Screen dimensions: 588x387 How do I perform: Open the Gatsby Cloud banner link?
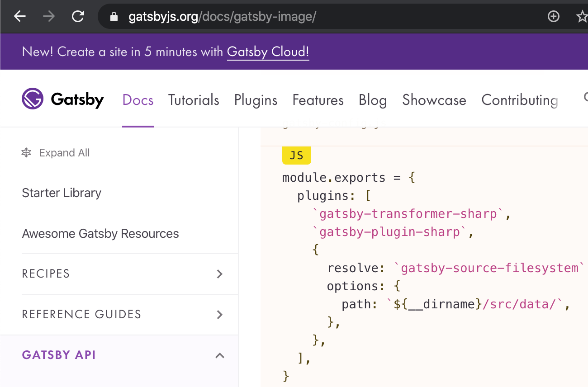pyautogui.click(x=268, y=52)
